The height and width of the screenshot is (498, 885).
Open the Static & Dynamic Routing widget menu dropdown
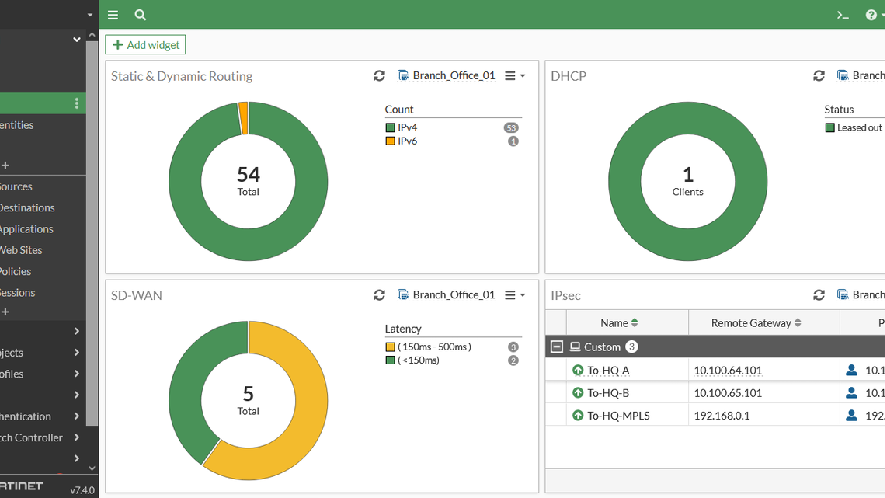514,76
